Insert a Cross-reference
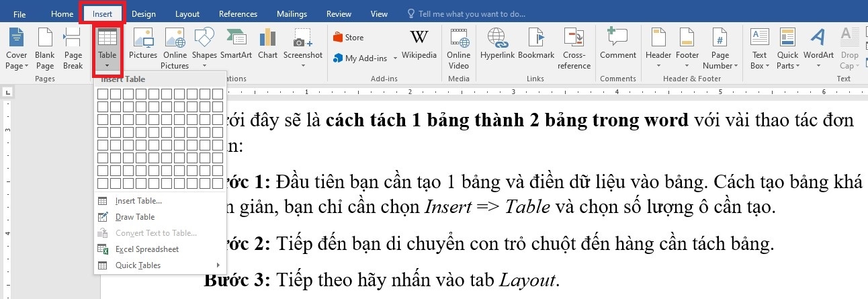 point(574,48)
